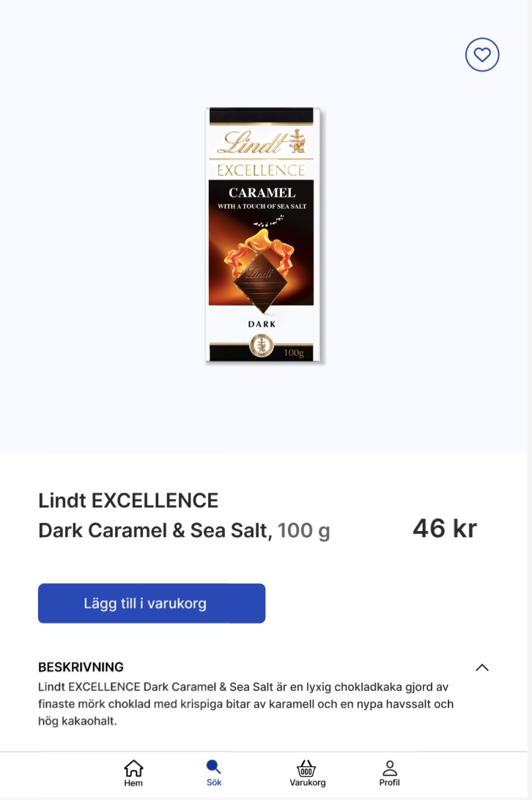The width and height of the screenshot is (532, 800).
Task: Select the Hem tab label
Action: click(x=133, y=782)
